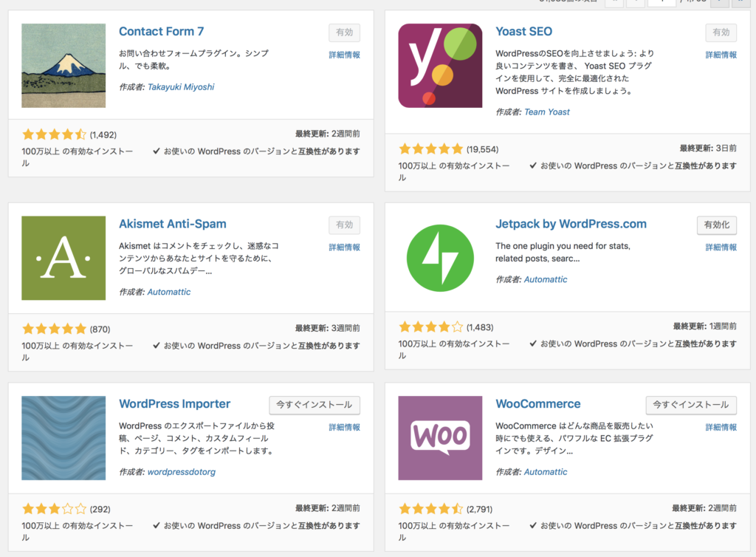Click Yoast SEO last updated 3日前 text
The width and height of the screenshot is (756, 557).
708,148
